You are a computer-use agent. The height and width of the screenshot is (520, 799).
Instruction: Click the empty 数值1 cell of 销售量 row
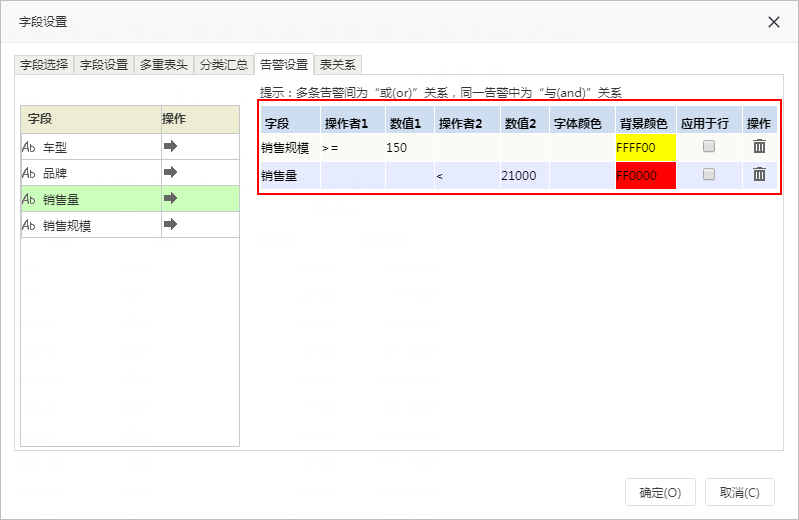click(410, 176)
